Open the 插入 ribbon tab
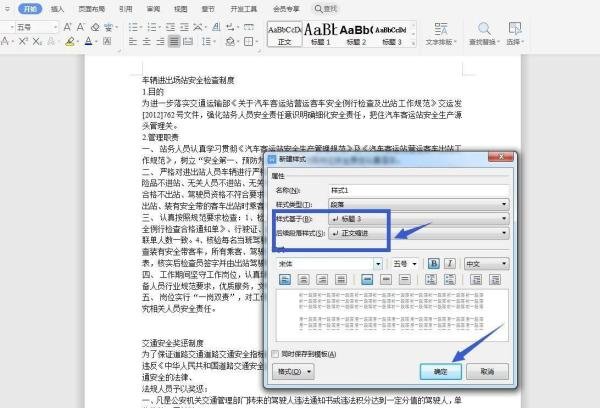This screenshot has width=600, height=408. 57,8
